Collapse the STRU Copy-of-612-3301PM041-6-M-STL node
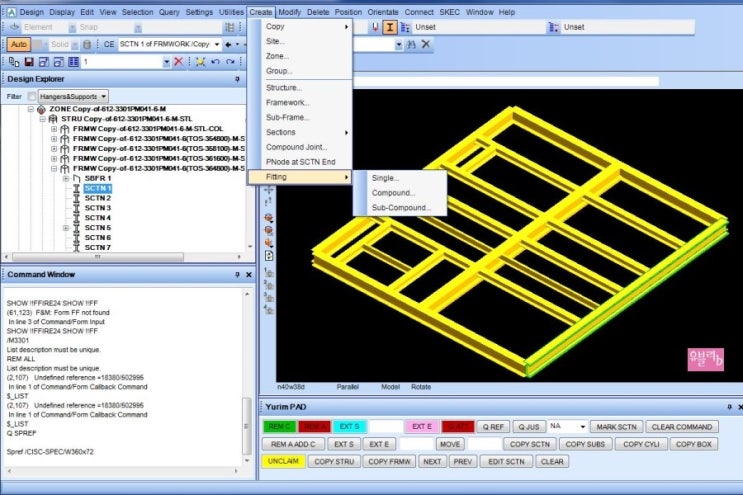The width and height of the screenshot is (743, 495). pos(43,119)
